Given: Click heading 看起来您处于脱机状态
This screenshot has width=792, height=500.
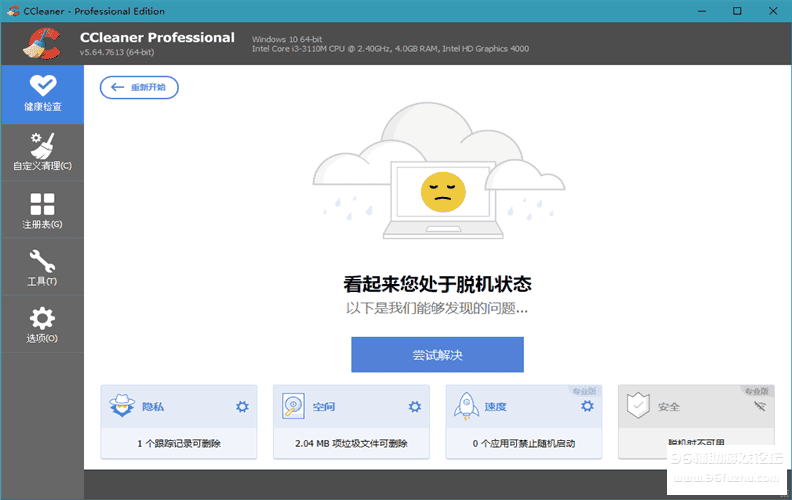Looking at the screenshot, I should click(x=437, y=284).
